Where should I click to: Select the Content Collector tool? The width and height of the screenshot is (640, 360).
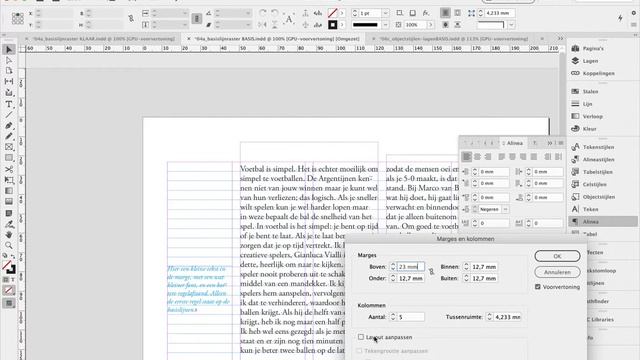tap(9, 93)
